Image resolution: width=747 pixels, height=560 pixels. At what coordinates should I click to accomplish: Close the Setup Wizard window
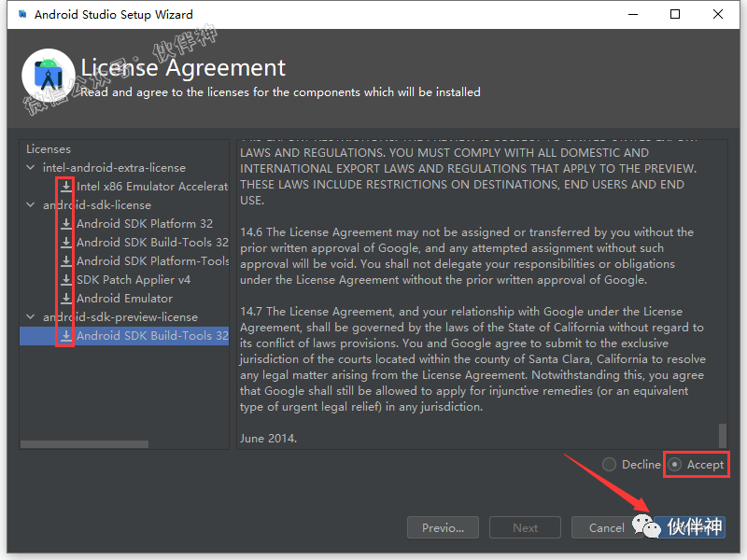(x=717, y=14)
